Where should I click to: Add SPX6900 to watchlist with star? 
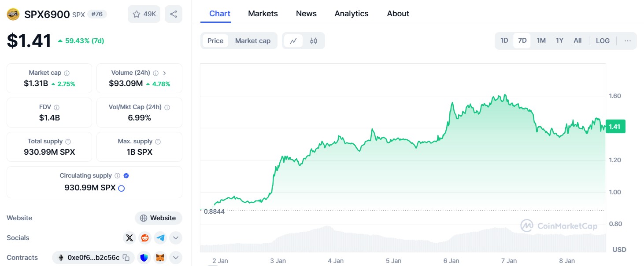144,14
